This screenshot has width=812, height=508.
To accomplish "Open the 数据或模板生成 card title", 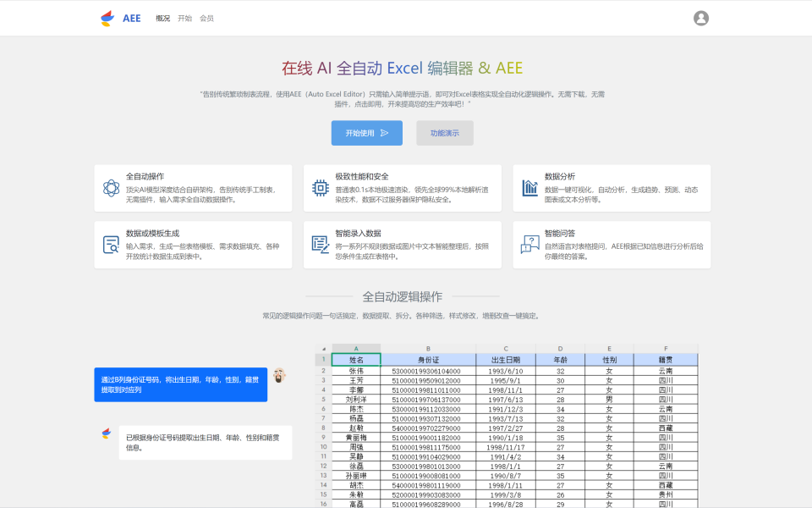I will click(x=153, y=234).
